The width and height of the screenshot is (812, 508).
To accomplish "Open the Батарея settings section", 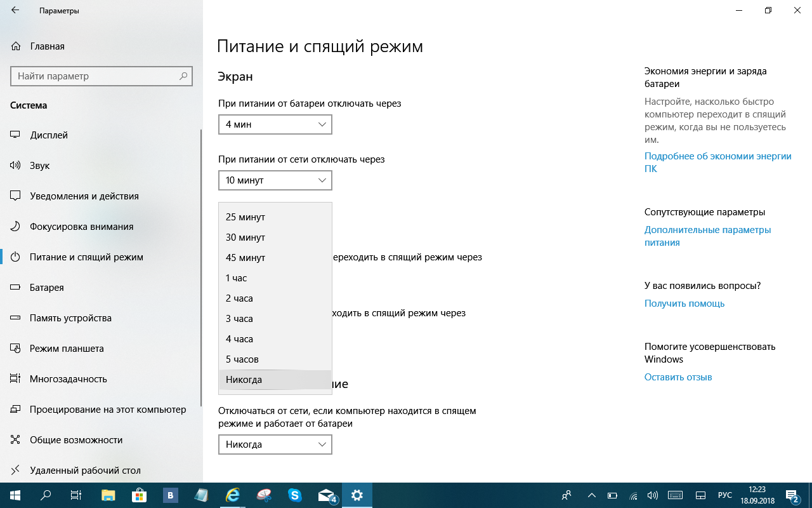I will (x=101, y=288).
